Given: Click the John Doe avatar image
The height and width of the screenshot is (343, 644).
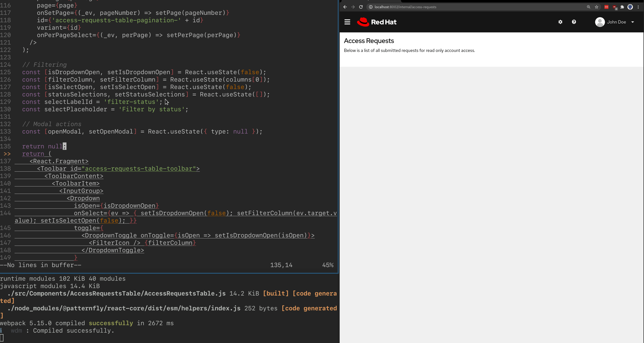Looking at the screenshot, I should click(x=600, y=22).
